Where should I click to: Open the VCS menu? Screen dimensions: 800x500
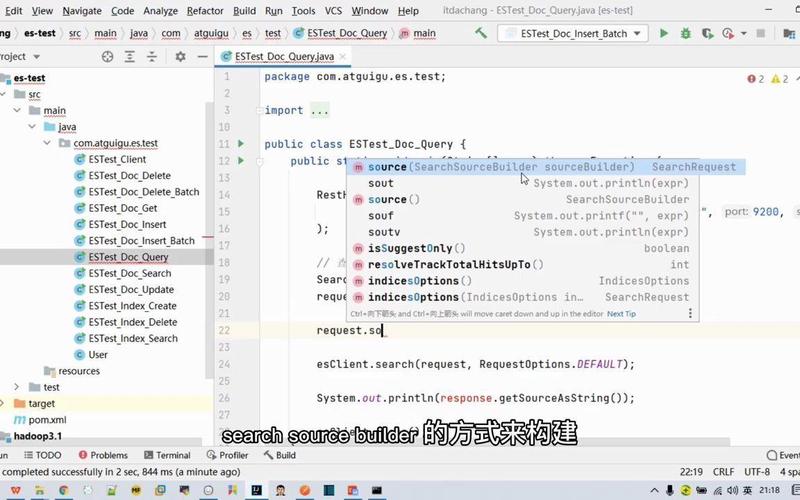(x=333, y=11)
